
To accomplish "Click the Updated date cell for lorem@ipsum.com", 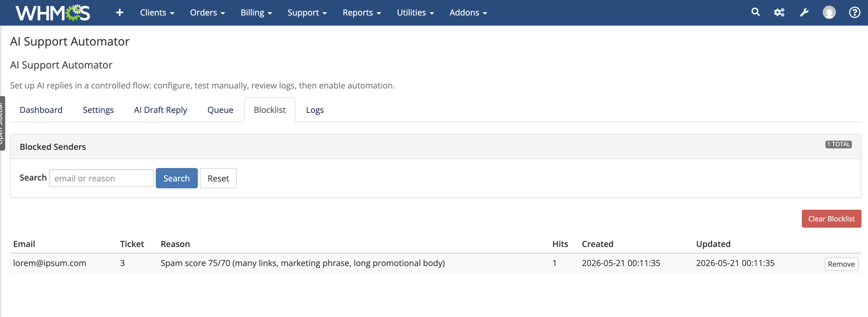I will click(735, 263).
